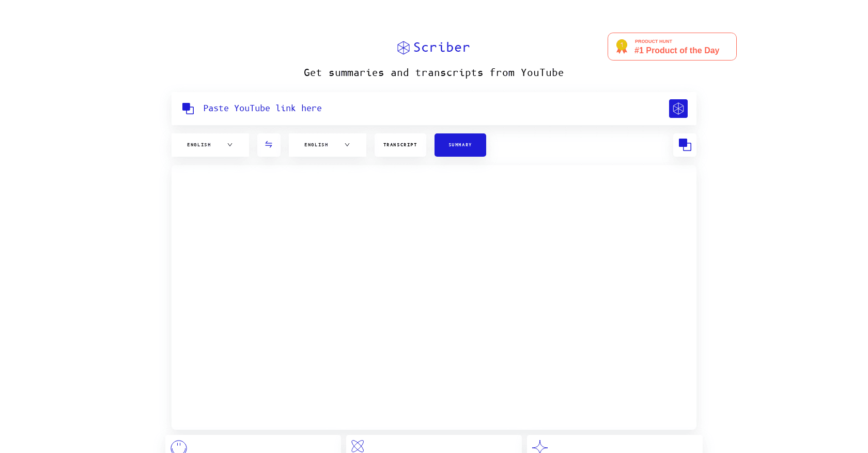Open the source language English dropdown
868x453 pixels.
(210, 145)
